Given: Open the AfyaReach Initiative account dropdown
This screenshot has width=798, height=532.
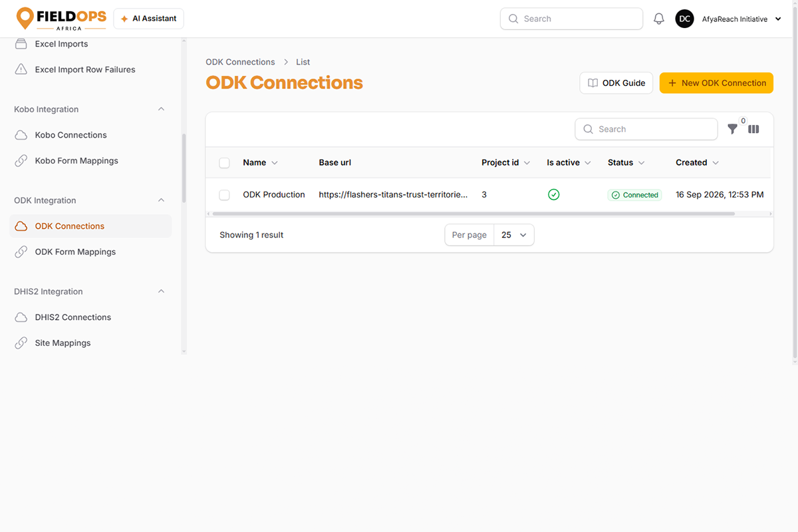Looking at the screenshot, I should click(741, 19).
